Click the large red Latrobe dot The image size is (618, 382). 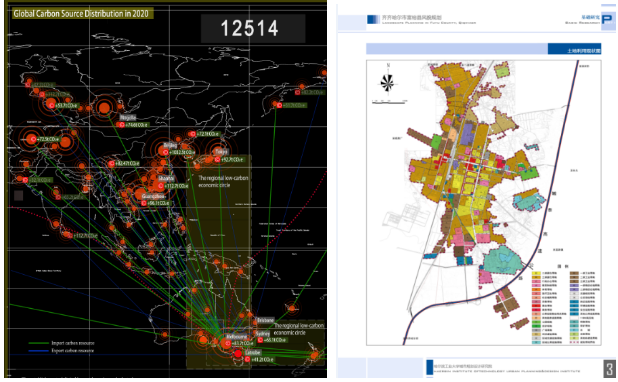(x=238, y=354)
